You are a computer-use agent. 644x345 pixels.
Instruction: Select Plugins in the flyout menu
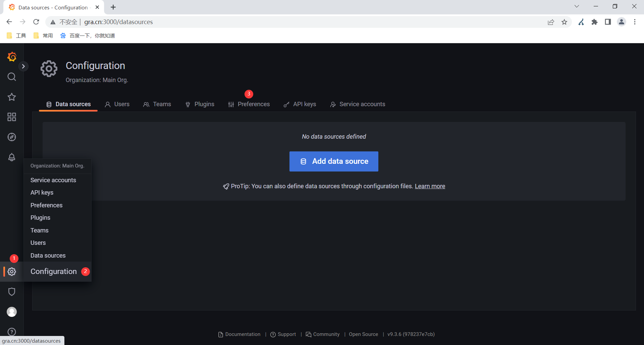coord(57,218)
